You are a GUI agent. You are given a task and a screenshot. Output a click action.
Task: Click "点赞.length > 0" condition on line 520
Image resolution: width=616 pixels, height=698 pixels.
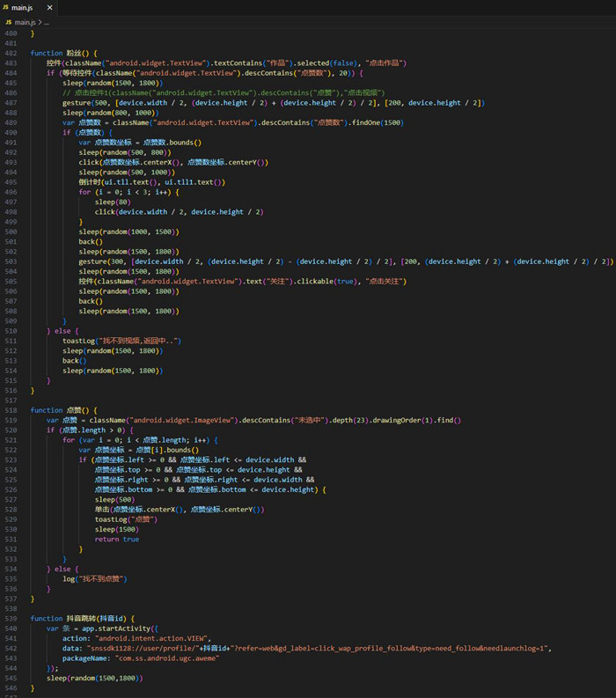point(94,430)
